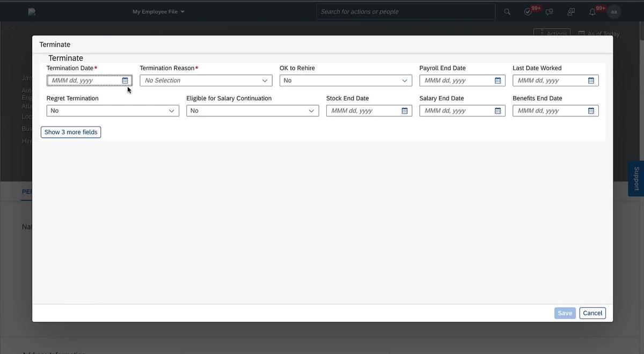The height and width of the screenshot is (354, 644).
Task: Click the Show 3 more fields button
Action: pyautogui.click(x=70, y=132)
